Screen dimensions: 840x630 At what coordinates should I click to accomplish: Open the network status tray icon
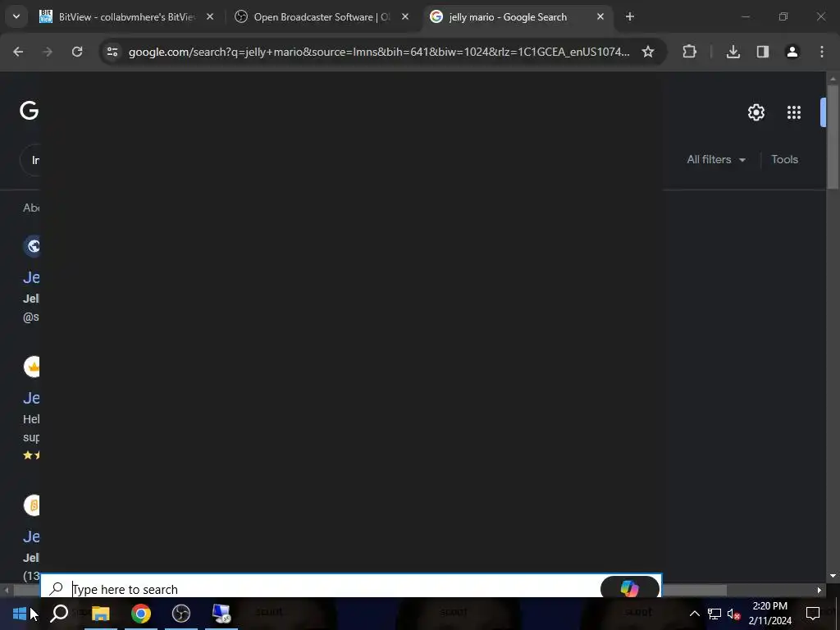click(x=714, y=614)
